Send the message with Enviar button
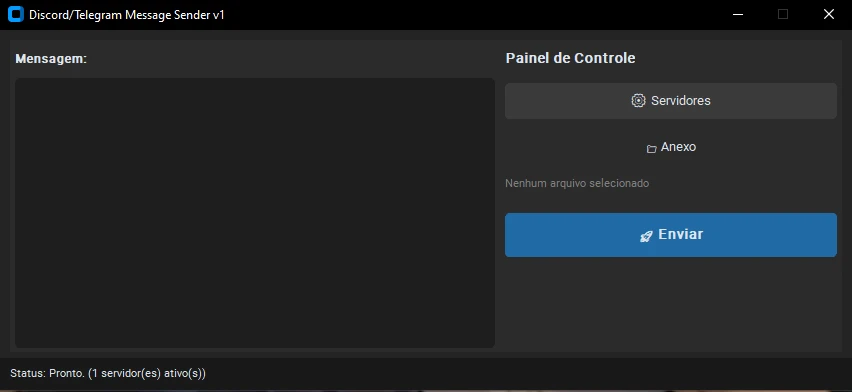 (671, 235)
